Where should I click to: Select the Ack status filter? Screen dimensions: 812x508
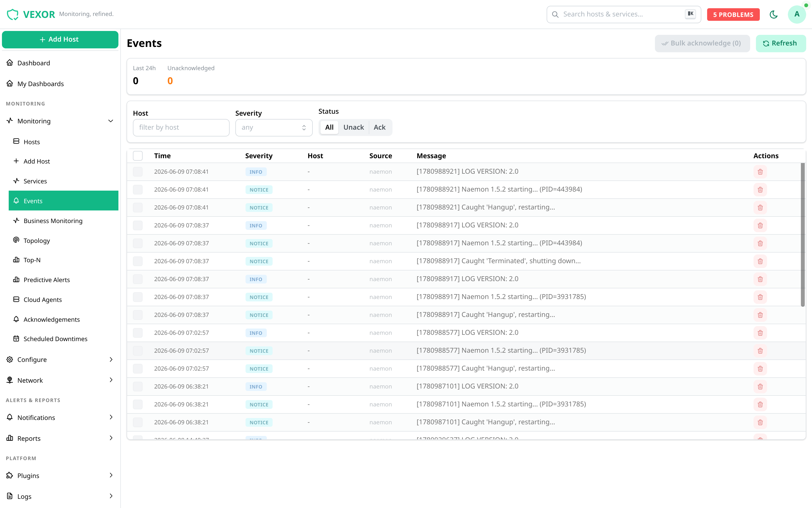pos(379,127)
